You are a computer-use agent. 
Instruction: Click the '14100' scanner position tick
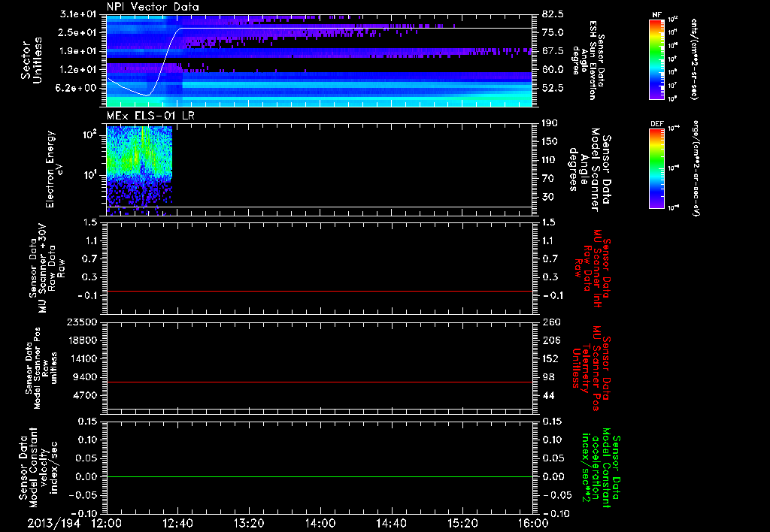coord(85,358)
